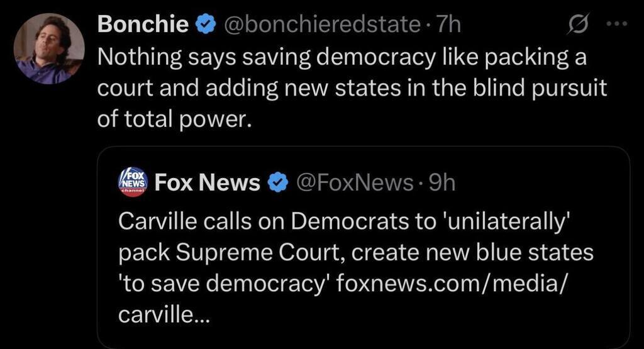Viewport: 644px width, 349px height.
Task: Click the 9h timestamp on quoted post
Action: coord(441,182)
